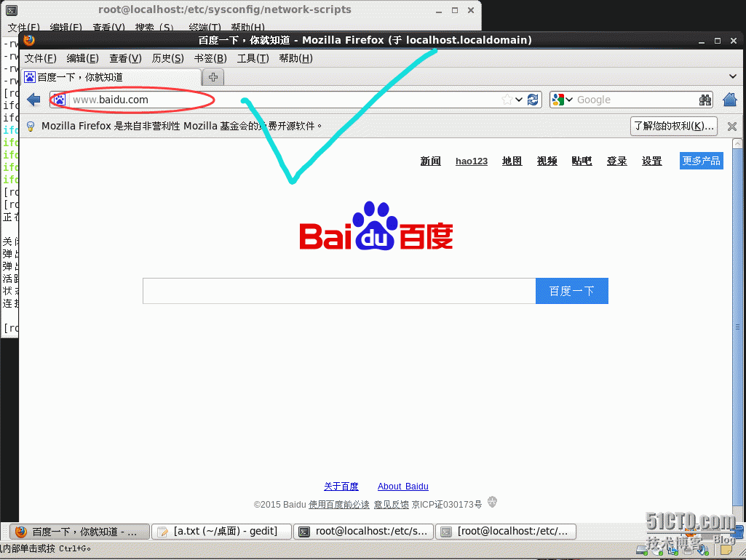Switch to a.txt gedit taskbar entry
Screen dimensions: 746x560
coord(221,532)
